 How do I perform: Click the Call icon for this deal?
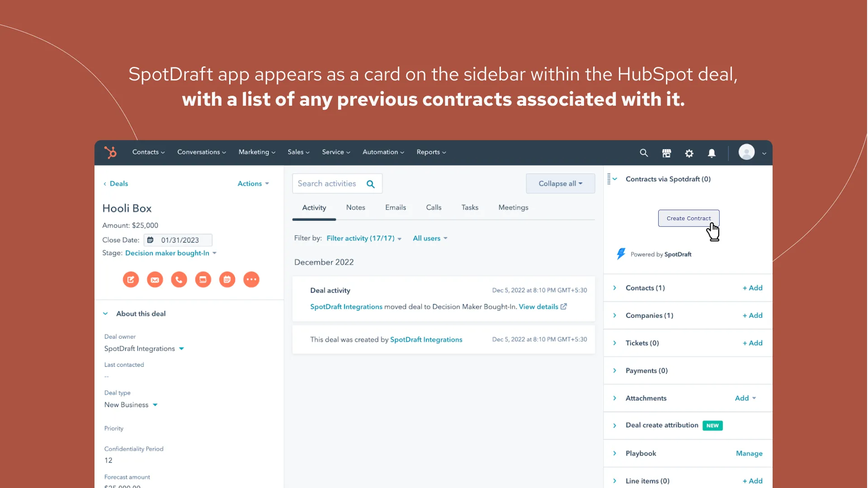179,279
